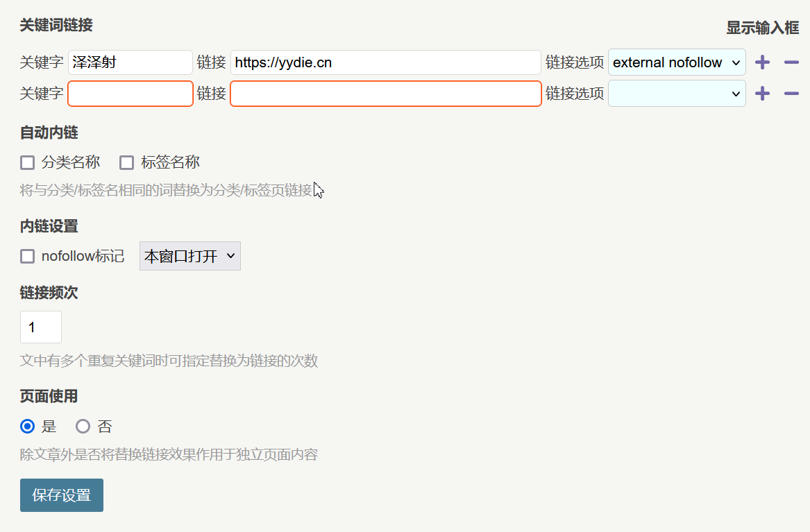Click the link field with https://yydie.cn

pos(385,62)
